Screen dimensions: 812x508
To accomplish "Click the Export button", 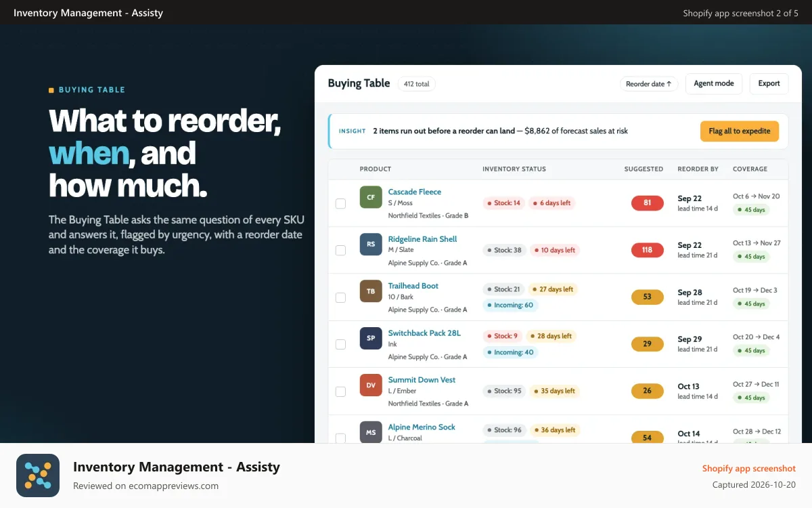I will tap(769, 83).
